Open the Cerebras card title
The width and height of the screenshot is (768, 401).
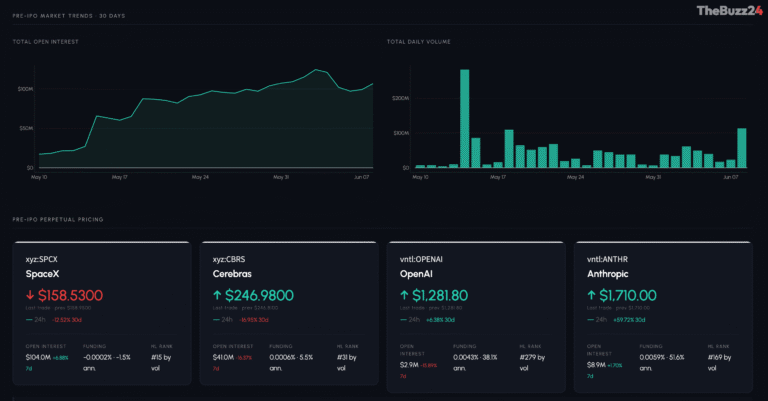pos(232,274)
